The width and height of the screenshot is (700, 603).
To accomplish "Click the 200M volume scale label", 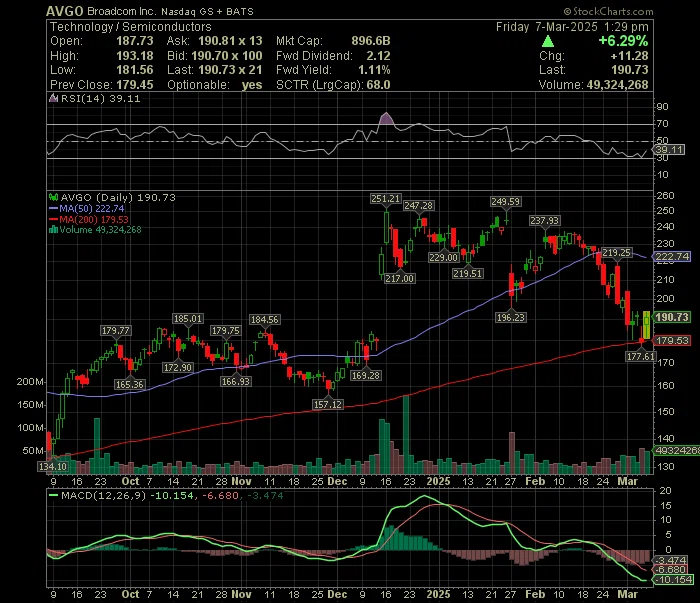I will coord(30,382).
